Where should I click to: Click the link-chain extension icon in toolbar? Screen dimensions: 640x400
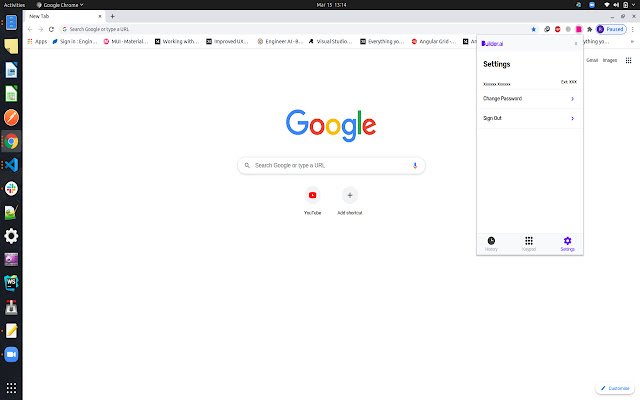point(547,29)
